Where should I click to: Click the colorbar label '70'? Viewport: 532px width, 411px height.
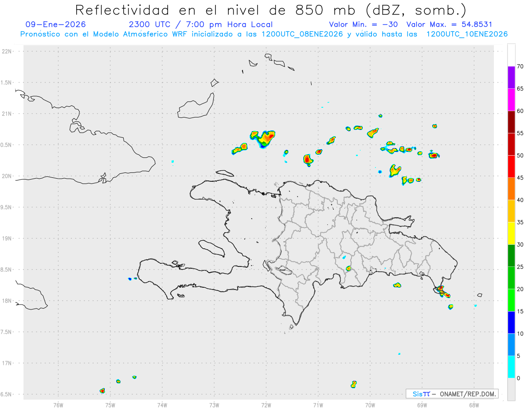[x=520, y=67]
